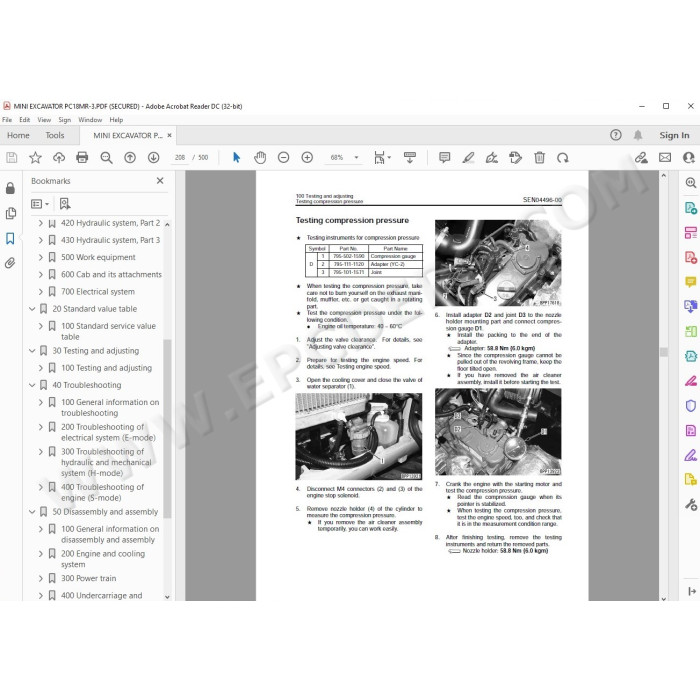Open the Edit menu
This screenshot has width=700, height=700.
[25, 120]
